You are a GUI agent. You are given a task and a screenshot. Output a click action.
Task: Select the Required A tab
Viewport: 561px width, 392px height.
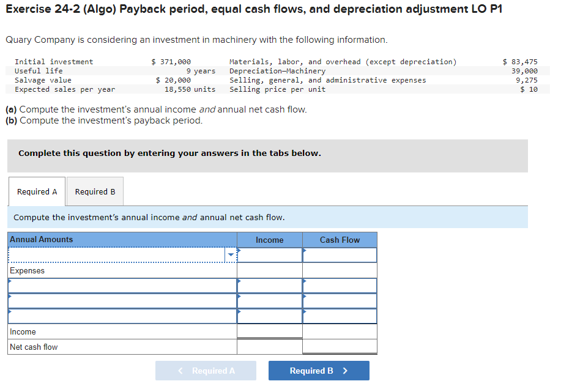(x=37, y=191)
